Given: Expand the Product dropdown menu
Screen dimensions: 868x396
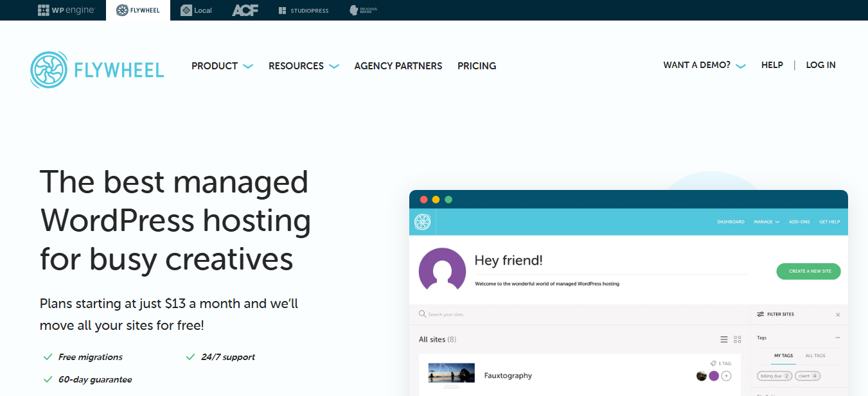Looking at the screenshot, I should click(222, 65).
